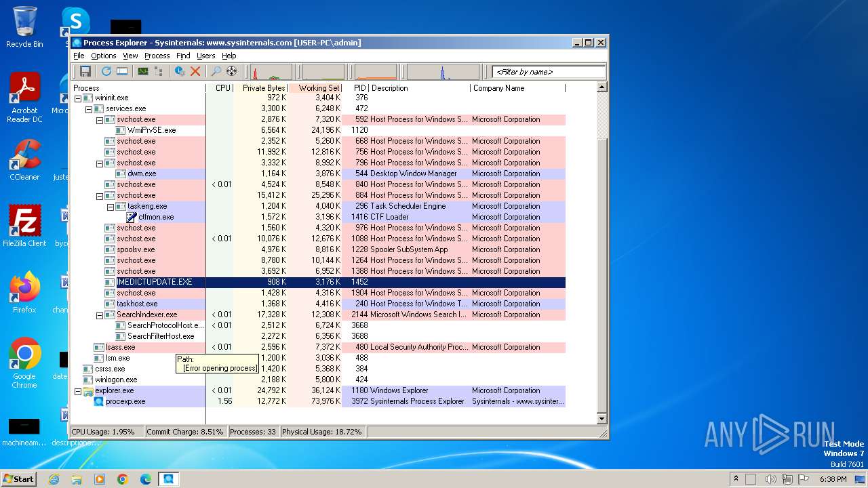Sort by Company Name column header
The height and width of the screenshot is (488, 868).
pos(517,88)
